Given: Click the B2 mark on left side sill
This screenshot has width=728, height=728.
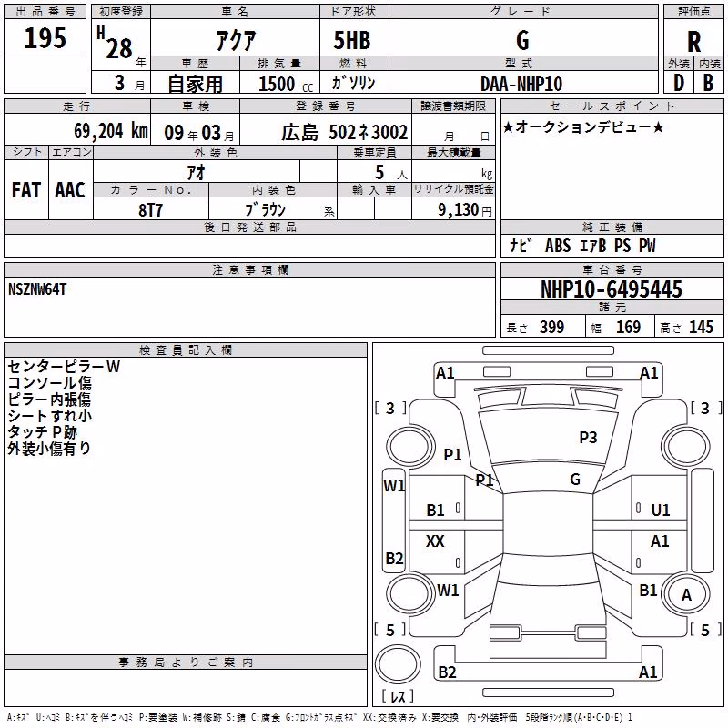Looking at the screenshot, I should click(x=394, y=558).
